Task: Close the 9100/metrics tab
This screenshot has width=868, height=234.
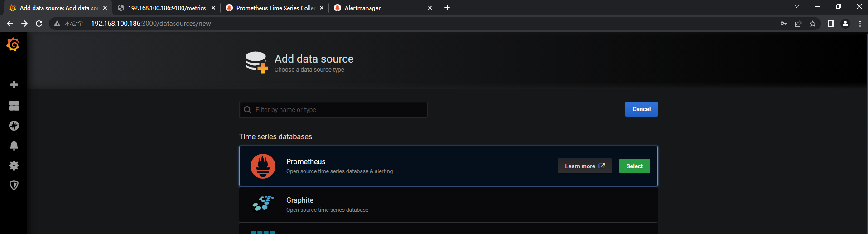Action: [213, 8]
